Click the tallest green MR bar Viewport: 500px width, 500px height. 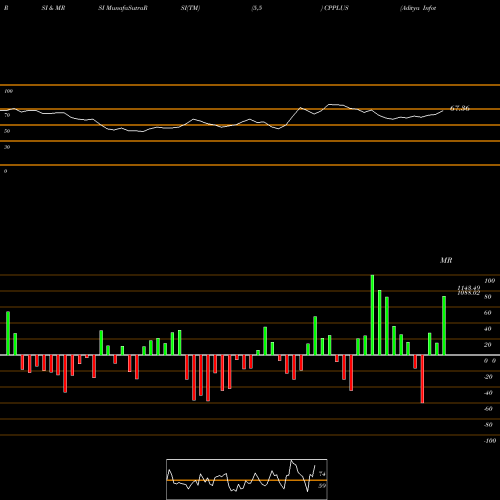[372, 315]
